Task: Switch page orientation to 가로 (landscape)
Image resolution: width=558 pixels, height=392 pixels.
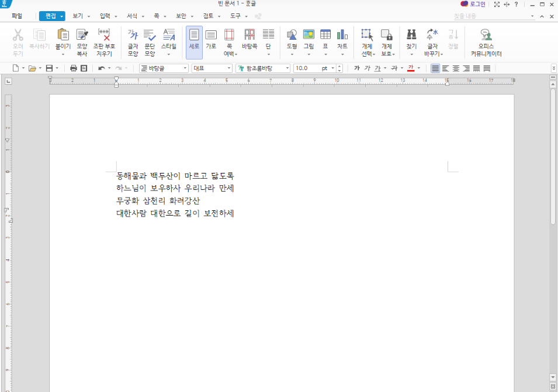Action: 211,42
